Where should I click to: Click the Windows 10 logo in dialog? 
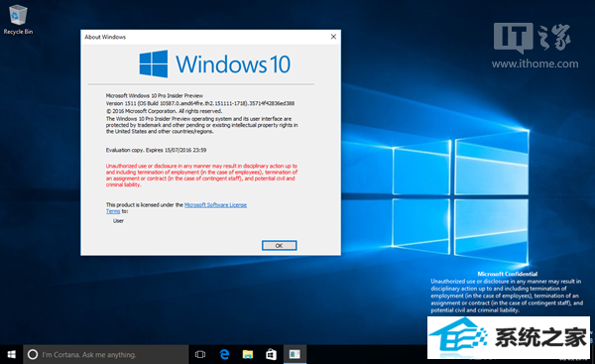[215, 63]
